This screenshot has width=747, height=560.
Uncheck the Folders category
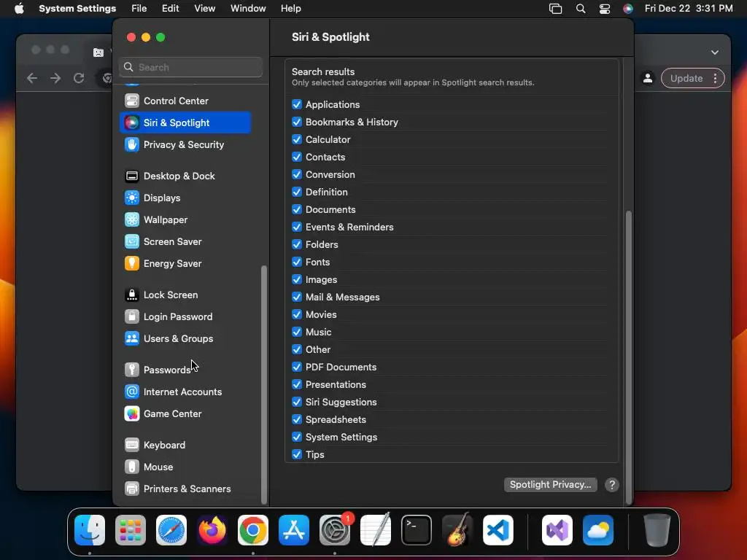click(297, 244)
